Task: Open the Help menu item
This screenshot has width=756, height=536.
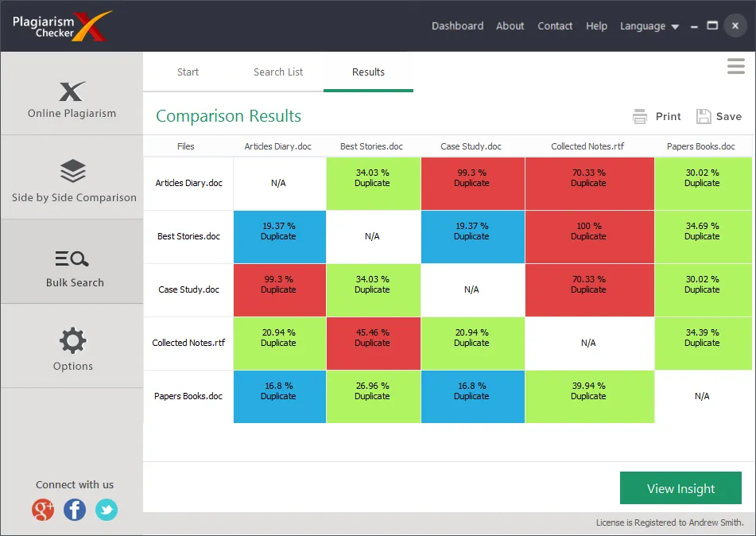Action: pos(596,26)
